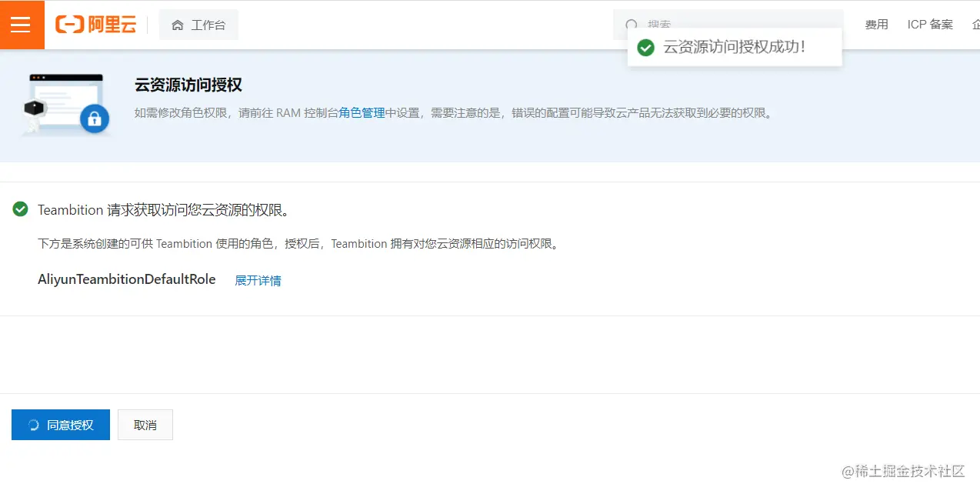Click the role description text line

[298, 244]
